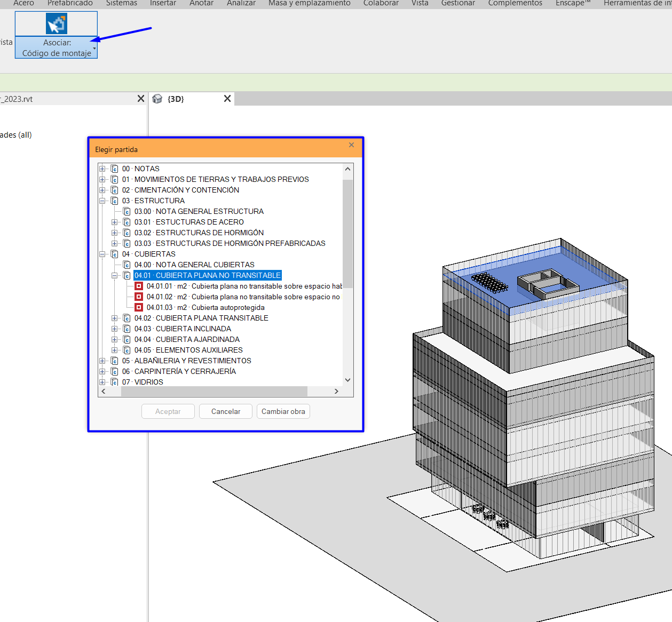Open the Analizar ribbon tab

[x=241, y=3]
